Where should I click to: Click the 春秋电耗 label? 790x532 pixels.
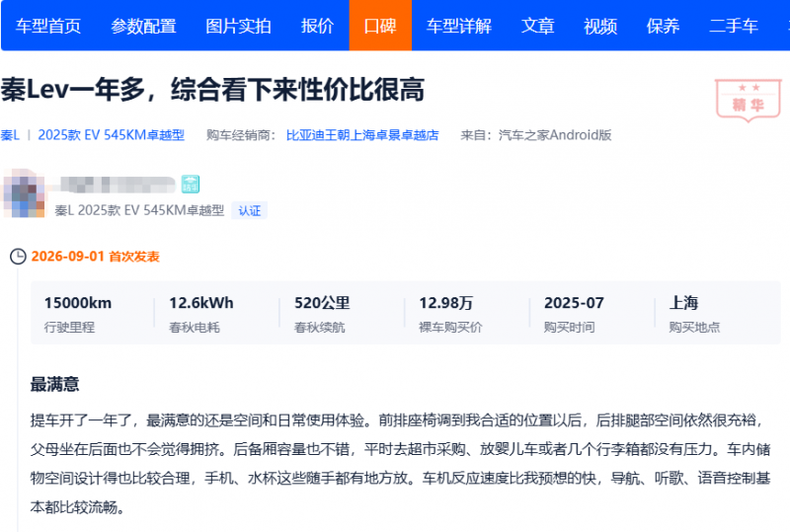(x=195, y=328)
